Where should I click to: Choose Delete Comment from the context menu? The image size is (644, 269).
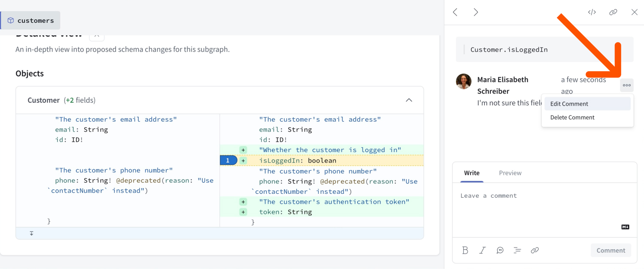[572, 117]
